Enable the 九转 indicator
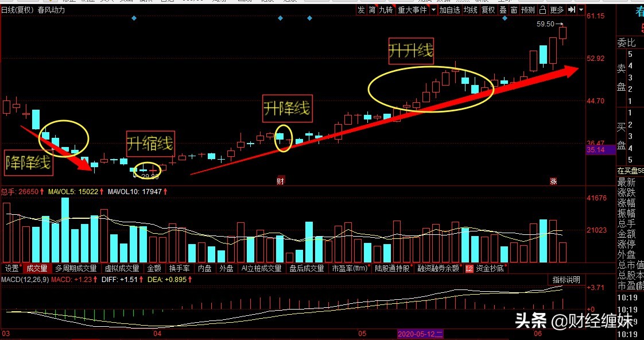The width and height of the screenshot is (644, 340). 386,10
